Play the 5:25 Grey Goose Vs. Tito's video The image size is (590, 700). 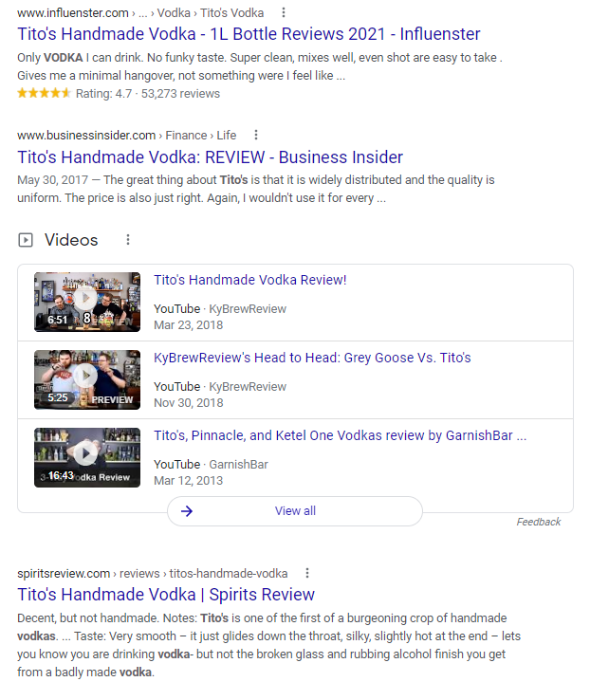87,379
